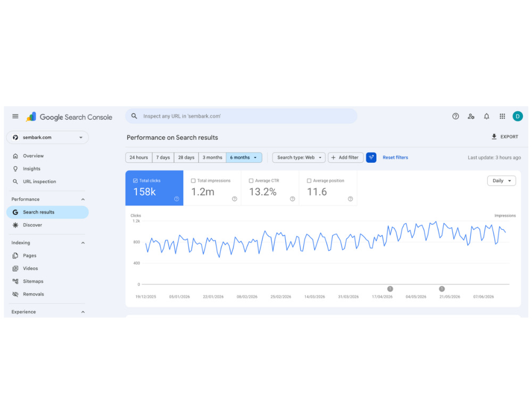Viewport: 532px width, 399px height.
Task: Collapse the Performance section
Action: pyautogui.click(x=83, y=199)
